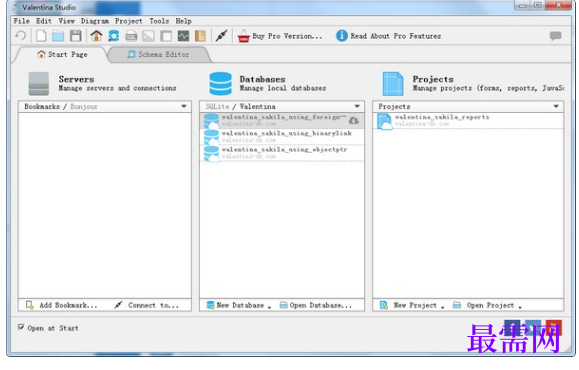Click the Home start page toolbar icon
This screenshot has height=370, width=579.
pos(96,36)
